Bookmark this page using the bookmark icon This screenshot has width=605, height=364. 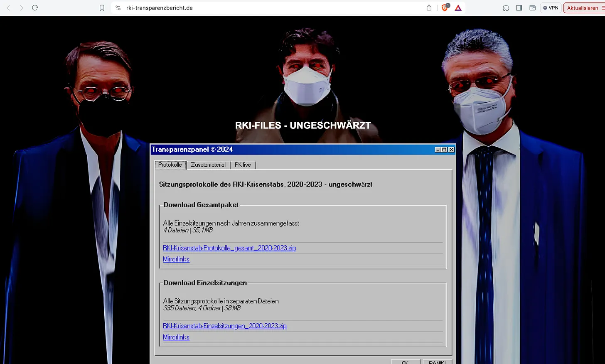(x=102, y=8)
